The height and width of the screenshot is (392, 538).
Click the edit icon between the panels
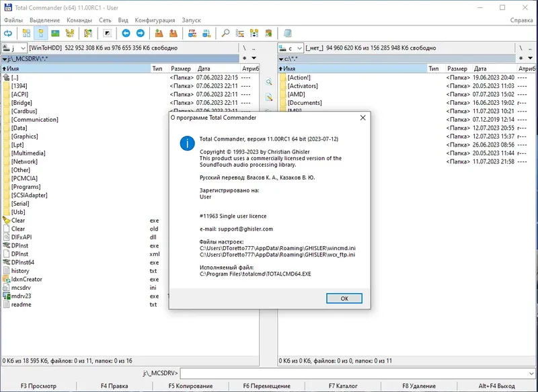point(269,97)
